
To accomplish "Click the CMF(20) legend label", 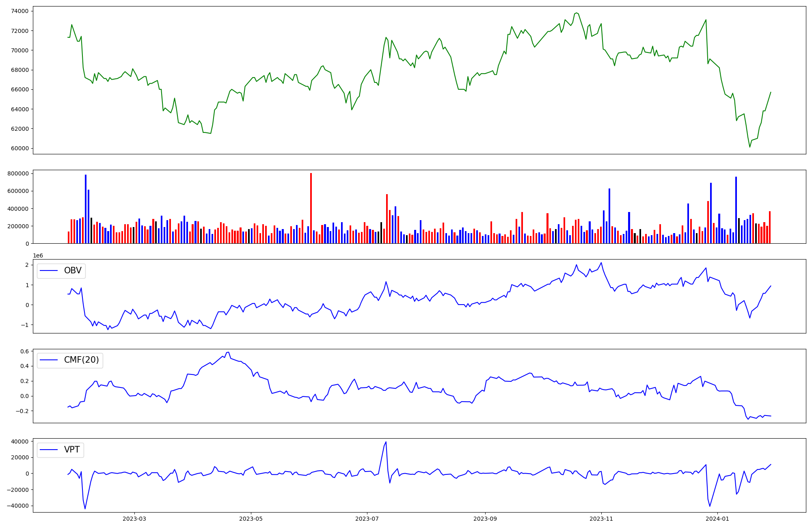I will tap(81, 360).
